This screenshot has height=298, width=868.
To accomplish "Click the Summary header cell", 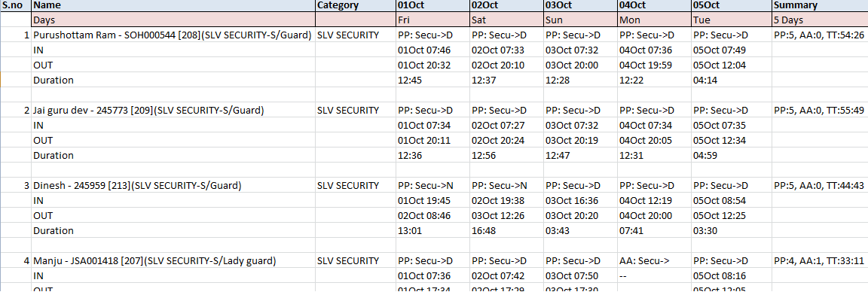I will click(x=820, y=5).
